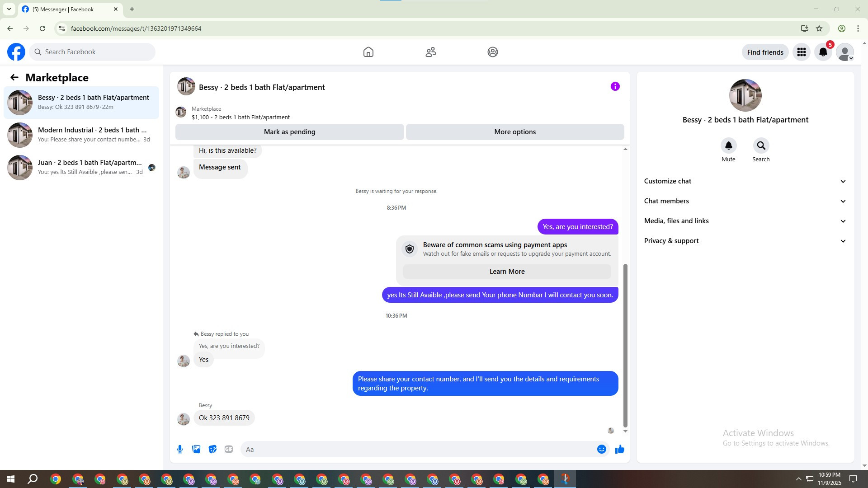
Task: Click conversation scrollbar thumb
Action: pos(626,345)
